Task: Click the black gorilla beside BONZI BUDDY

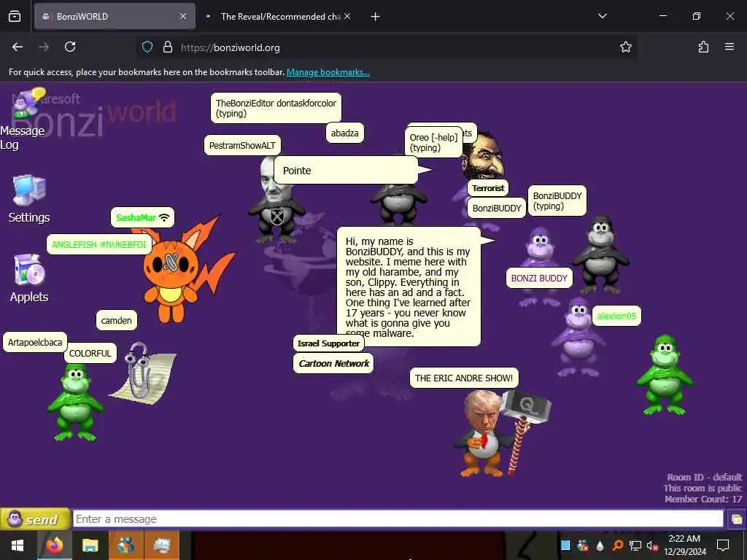Action: [x=601, y=254]
